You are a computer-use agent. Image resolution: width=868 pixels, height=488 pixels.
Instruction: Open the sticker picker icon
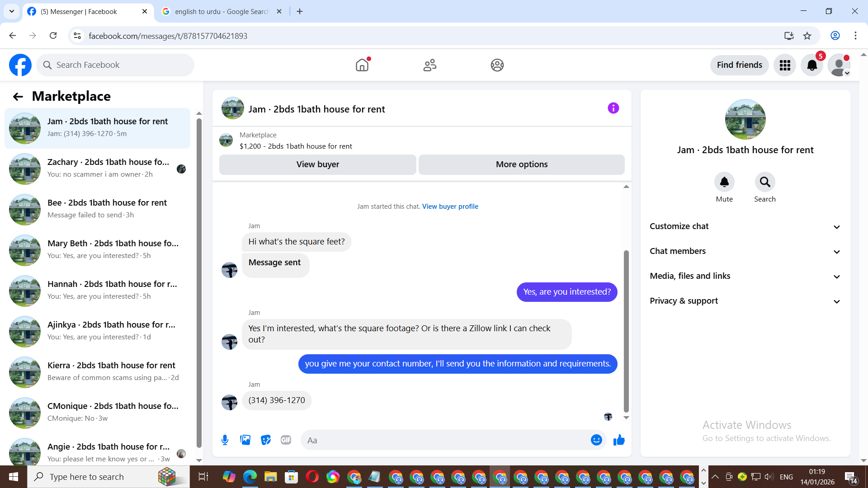pos(266,440)
